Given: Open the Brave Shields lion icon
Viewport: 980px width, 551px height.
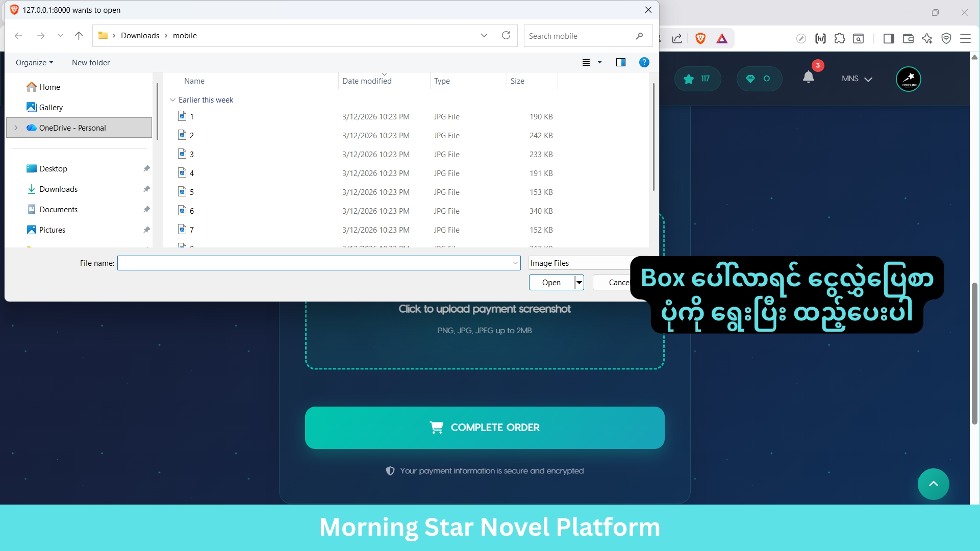Looking at the screenshot, I should (x=700, y=38).
